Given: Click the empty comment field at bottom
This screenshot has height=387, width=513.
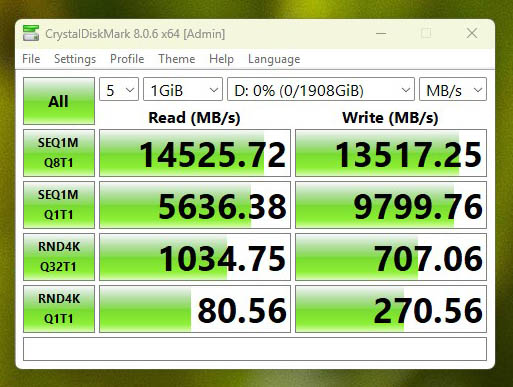Looking at the screenshot, I should [x=255, y=349].
